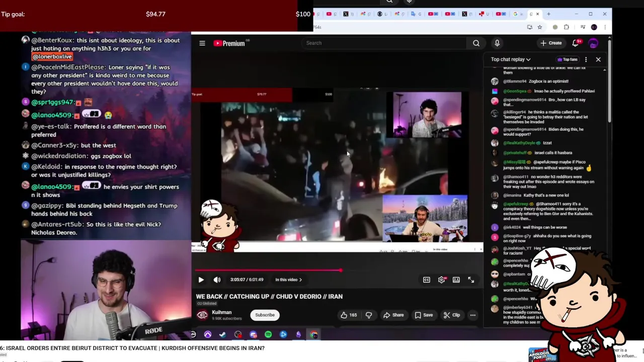Expand the Top chat replay dropdown
644x362 pixels.
click(511, 59)
